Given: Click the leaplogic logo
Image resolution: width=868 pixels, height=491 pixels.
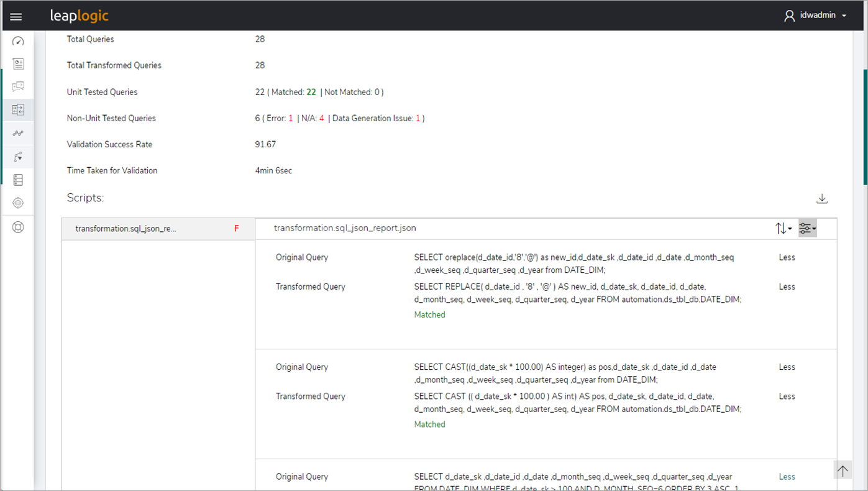Looking at the screenshot, I should (79, 15).
